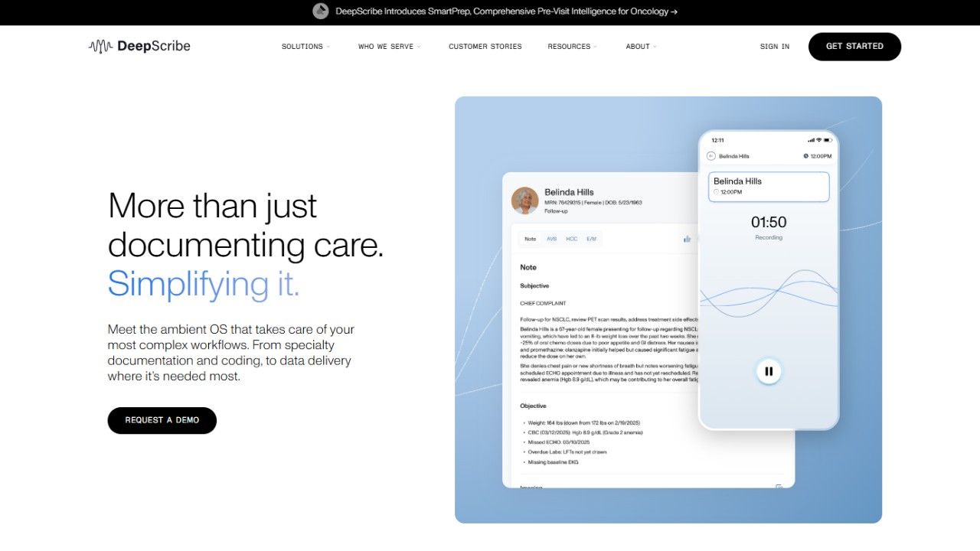Click the thumbs-up icon in the note toolbar
Viewport: 980px width, 551px height.
[688, 239]
